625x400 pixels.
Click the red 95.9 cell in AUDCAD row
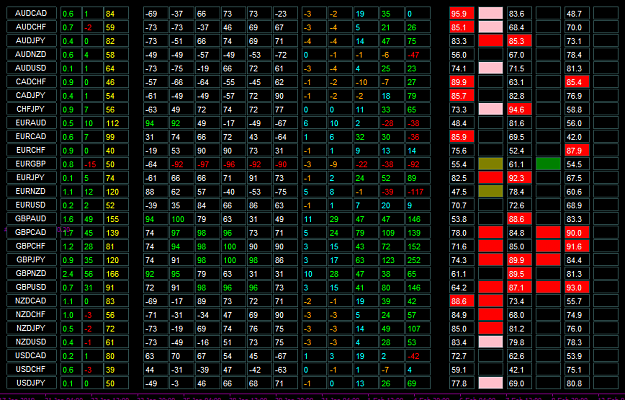tap(462, 14)
